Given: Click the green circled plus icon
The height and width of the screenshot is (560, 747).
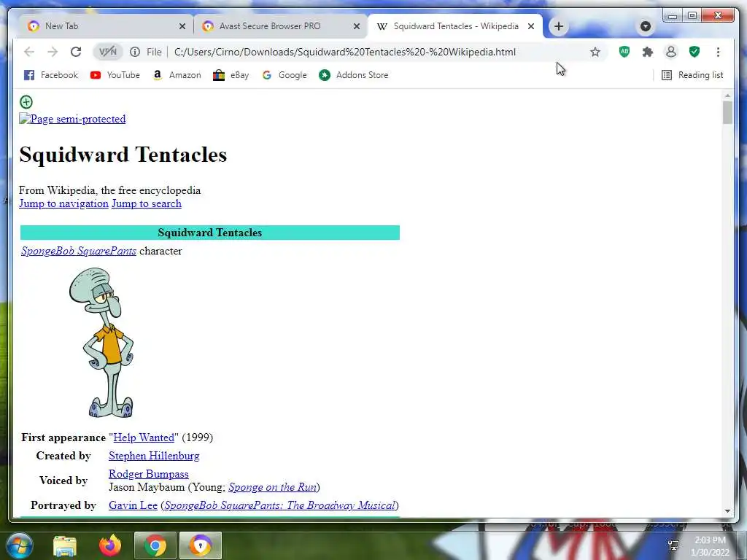Looking at the screenshot, I should [26, 102].
